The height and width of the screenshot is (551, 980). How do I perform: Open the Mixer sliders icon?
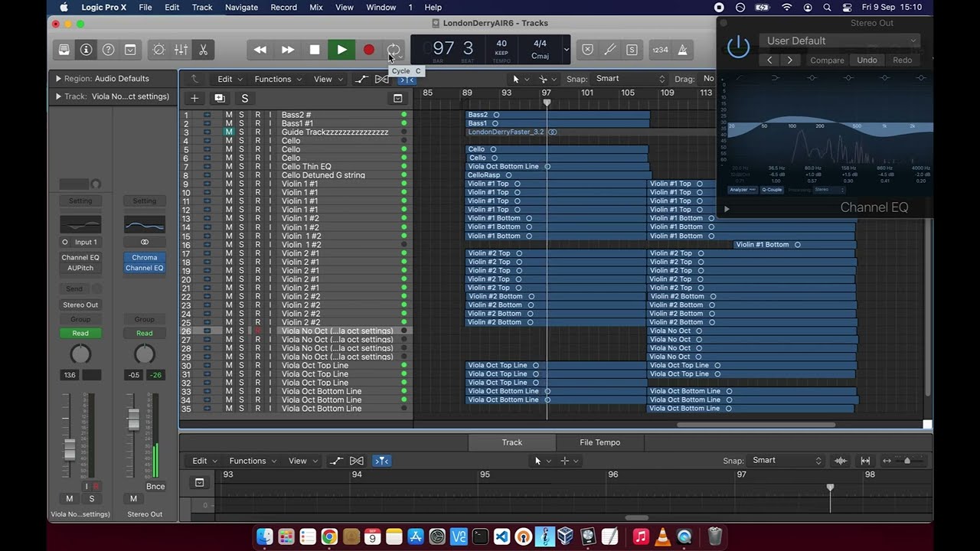pyautogui.click(x=181, y=50)
